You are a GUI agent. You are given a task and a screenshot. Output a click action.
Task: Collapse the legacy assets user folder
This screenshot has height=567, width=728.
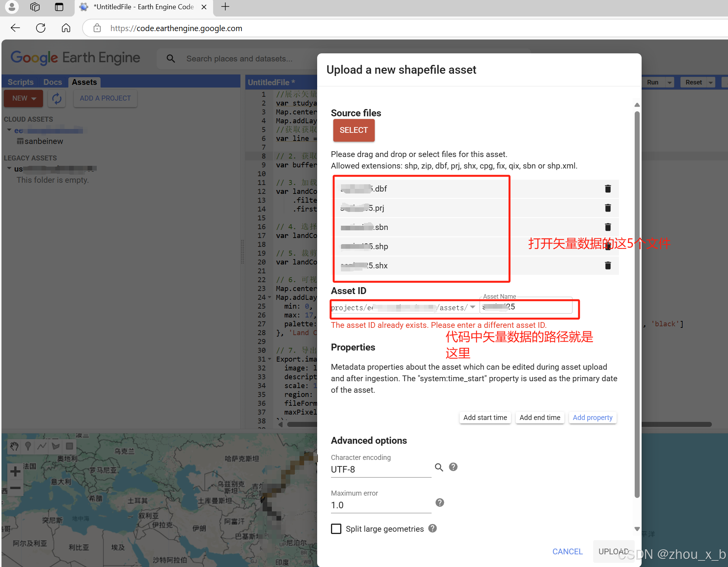coord(9,168)
